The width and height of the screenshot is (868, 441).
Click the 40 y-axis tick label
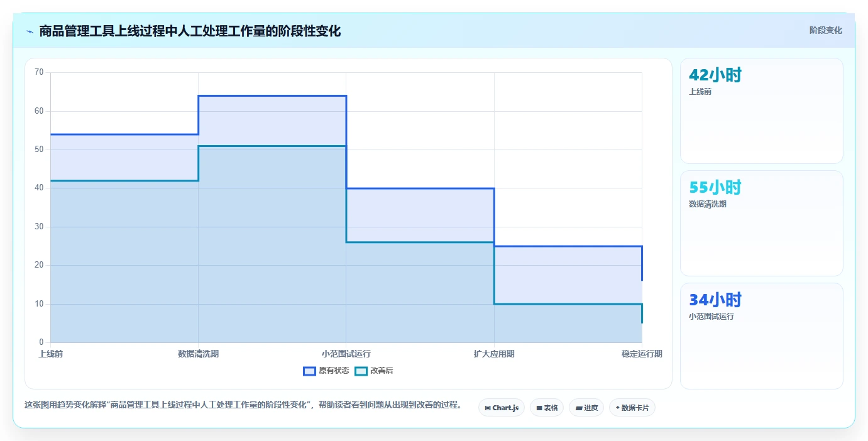pyautogui.click(x=39, y=188)
